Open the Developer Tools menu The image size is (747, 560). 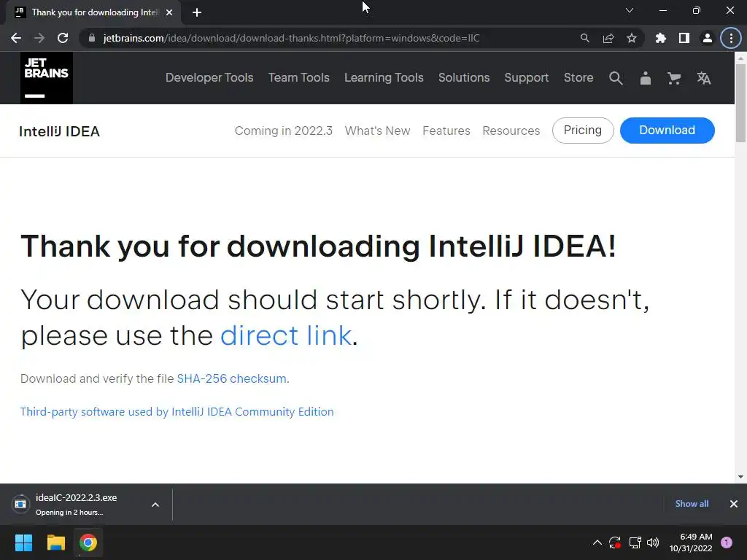(209, 77)
